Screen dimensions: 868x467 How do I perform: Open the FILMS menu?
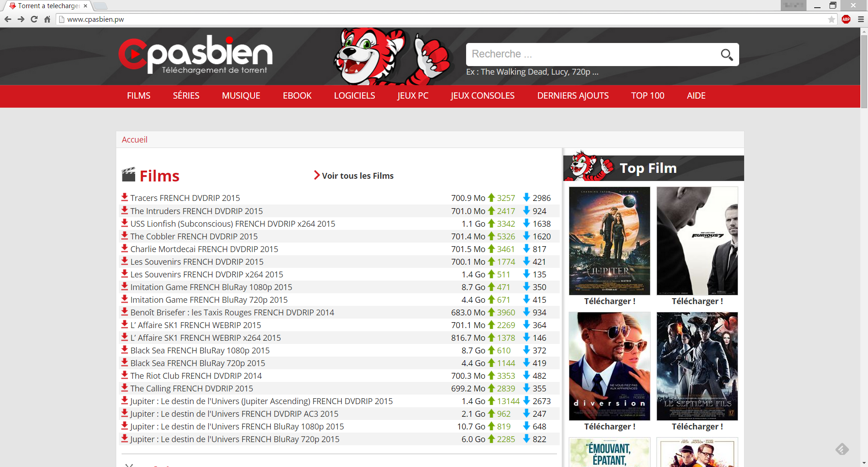pos(139,96)
